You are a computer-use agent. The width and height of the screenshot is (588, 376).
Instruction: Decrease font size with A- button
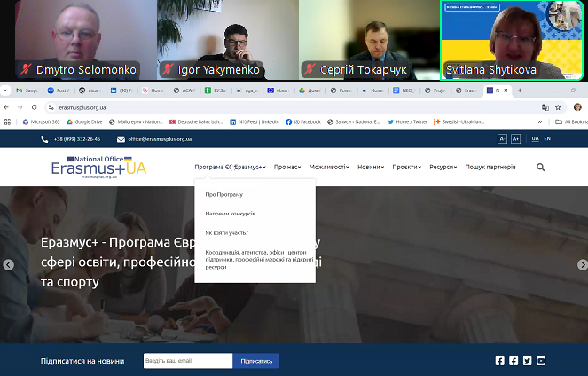(x=502, y=139)
